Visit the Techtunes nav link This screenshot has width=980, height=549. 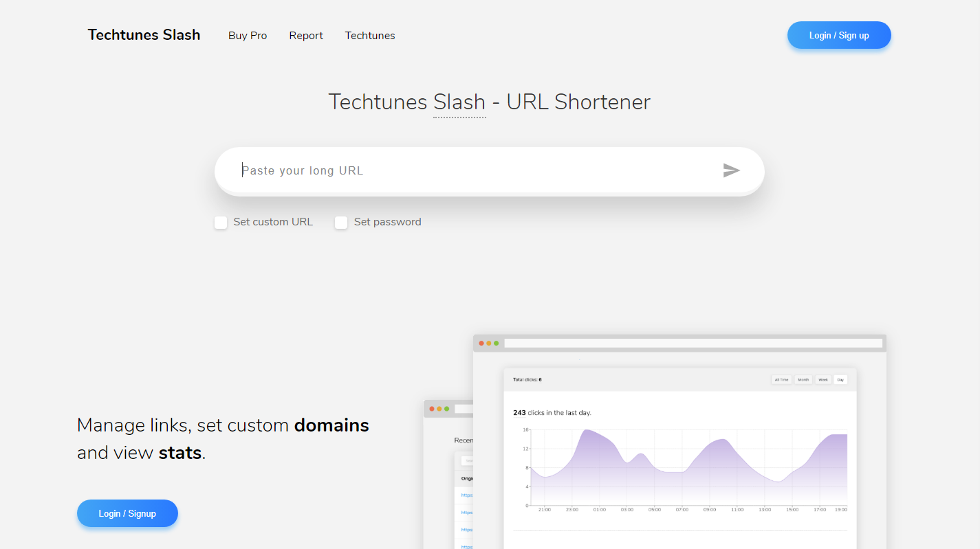(x=370, y=36)
